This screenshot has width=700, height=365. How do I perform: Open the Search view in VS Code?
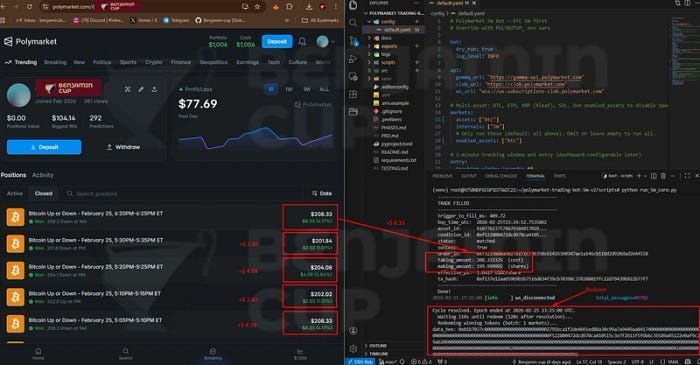(x=353, y=22)
